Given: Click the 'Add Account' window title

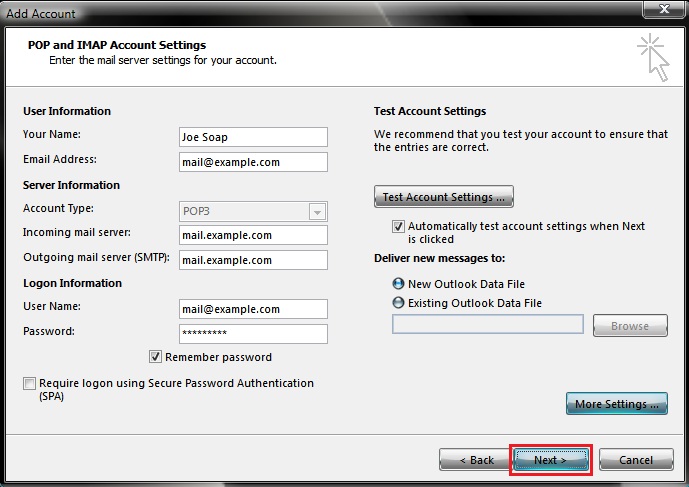Looking at the screenshot, I should pyautogui.click(x=41, y=14).
